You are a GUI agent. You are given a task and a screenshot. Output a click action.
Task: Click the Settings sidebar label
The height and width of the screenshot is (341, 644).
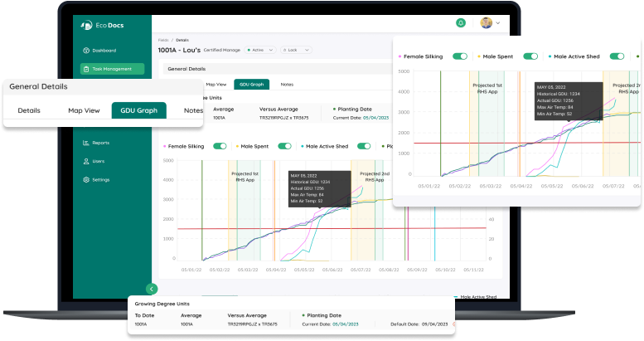click(100, 180)
